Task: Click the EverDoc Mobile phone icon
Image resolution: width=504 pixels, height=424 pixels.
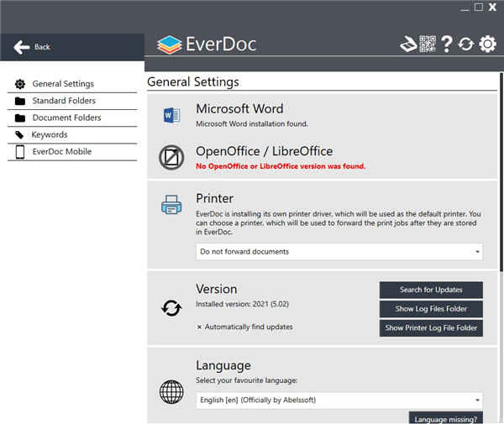Action: pos(20,152)
